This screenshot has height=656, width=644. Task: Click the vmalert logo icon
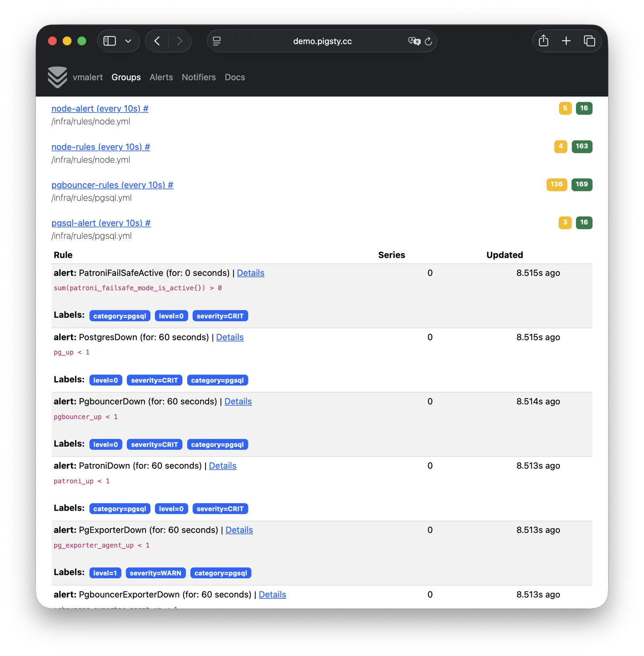click(57, 77)
